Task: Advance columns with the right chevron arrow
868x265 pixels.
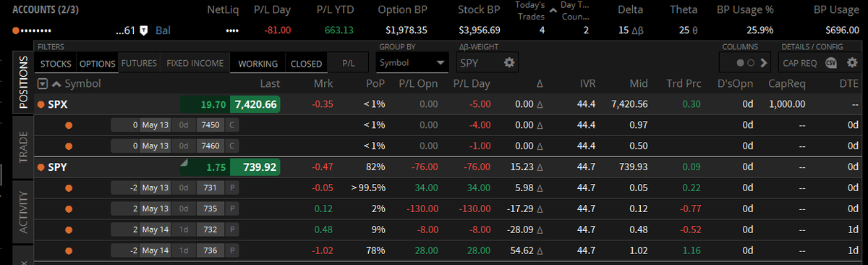Action: click(764, 63)
